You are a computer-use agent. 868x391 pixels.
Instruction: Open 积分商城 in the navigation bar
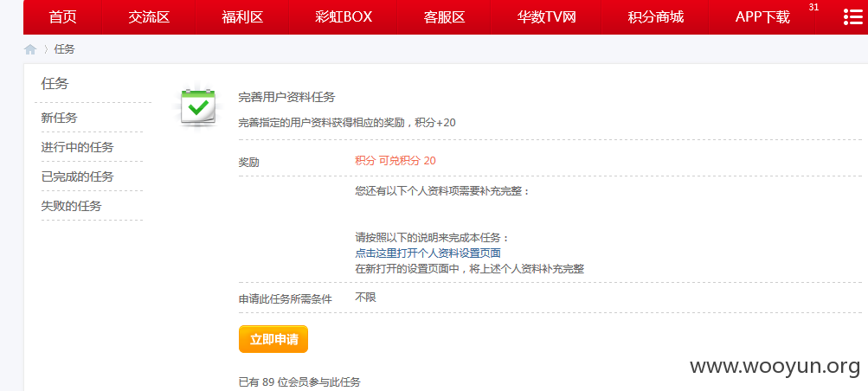[x=655, y=16]
